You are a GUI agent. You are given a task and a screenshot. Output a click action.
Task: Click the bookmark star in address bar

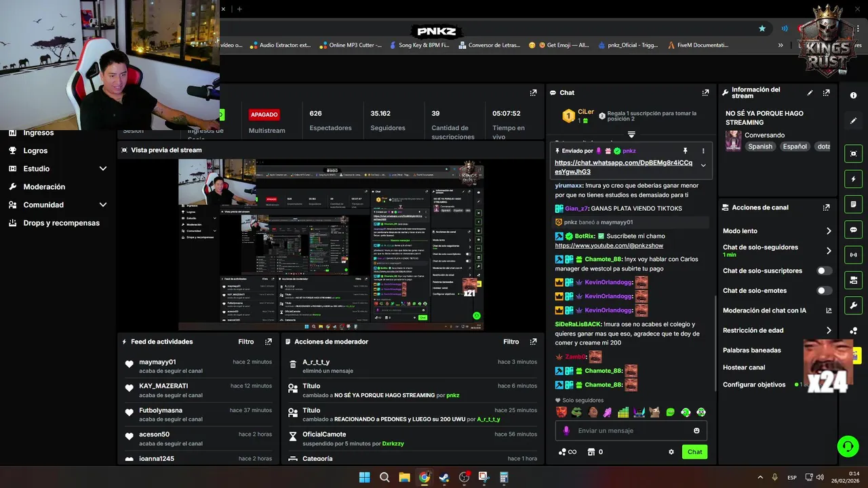click(762, 28)
